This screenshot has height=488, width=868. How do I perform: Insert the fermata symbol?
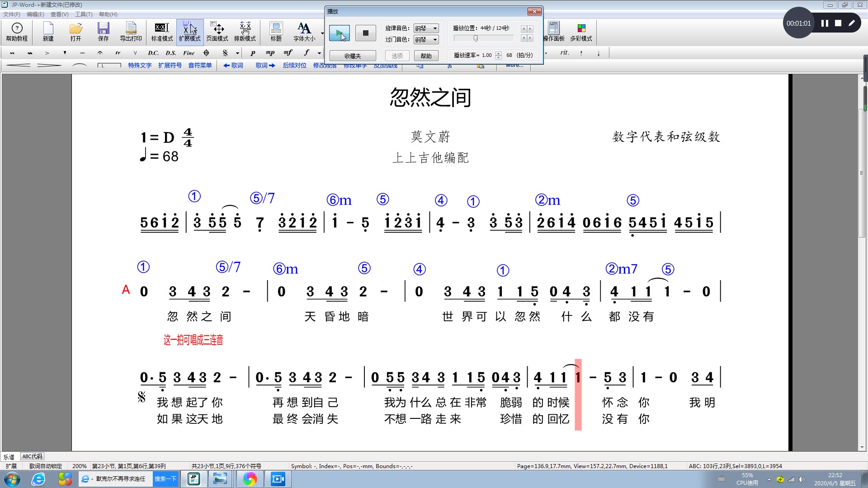pos(100,53)
